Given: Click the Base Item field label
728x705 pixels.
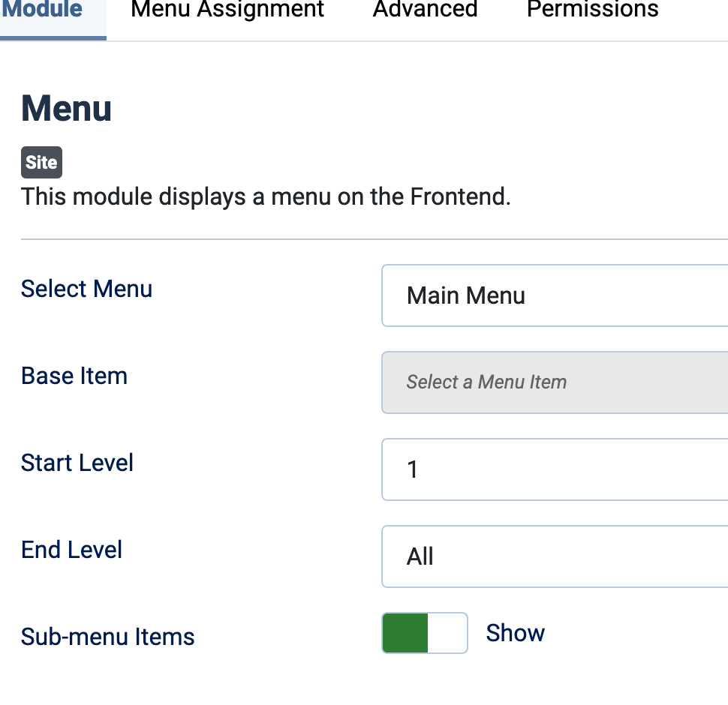Looking at the screenshot, I should click(74, 375).
